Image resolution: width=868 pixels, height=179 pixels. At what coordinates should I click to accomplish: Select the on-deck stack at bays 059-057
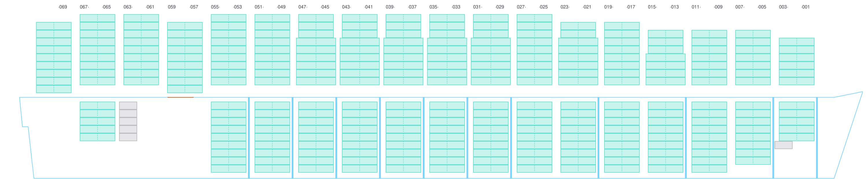[x=185, y=57]
